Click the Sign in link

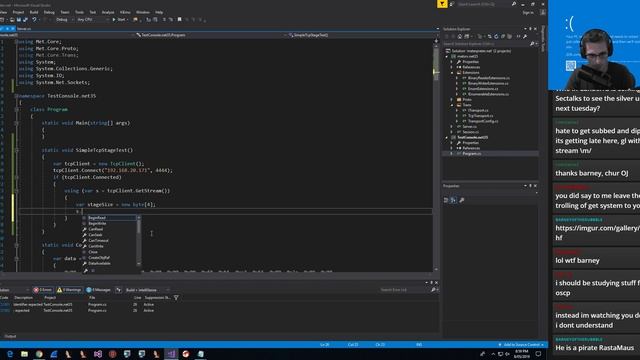pos(528,13)
